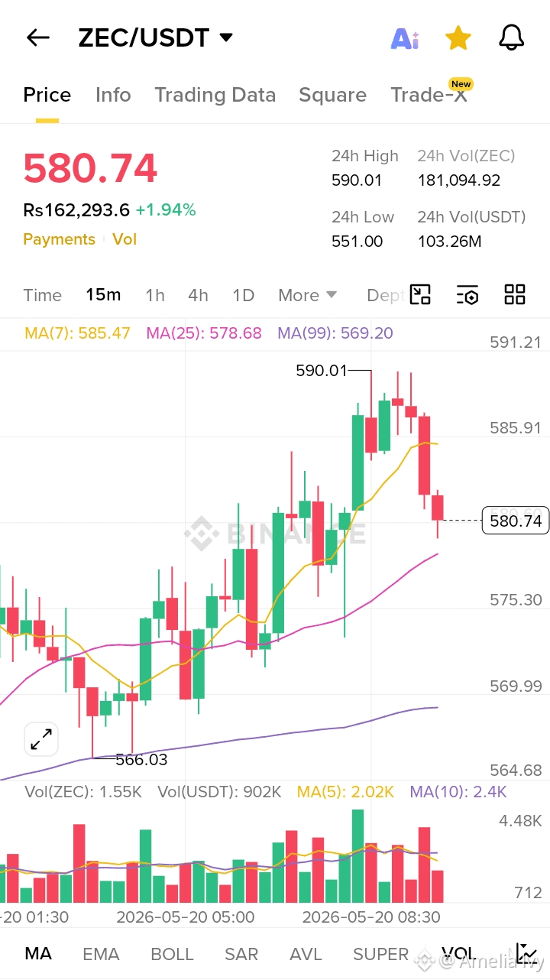550x980 pixels.
Task: Open the price alert bell icon
Action: coord(511,37)
